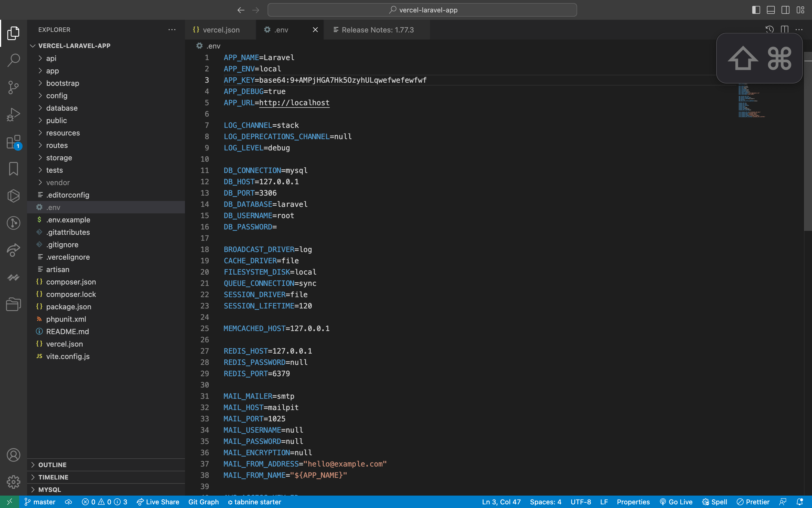Click master branch in status bar
The width and height of the screenshot is (812, 508).
[40, 502]
